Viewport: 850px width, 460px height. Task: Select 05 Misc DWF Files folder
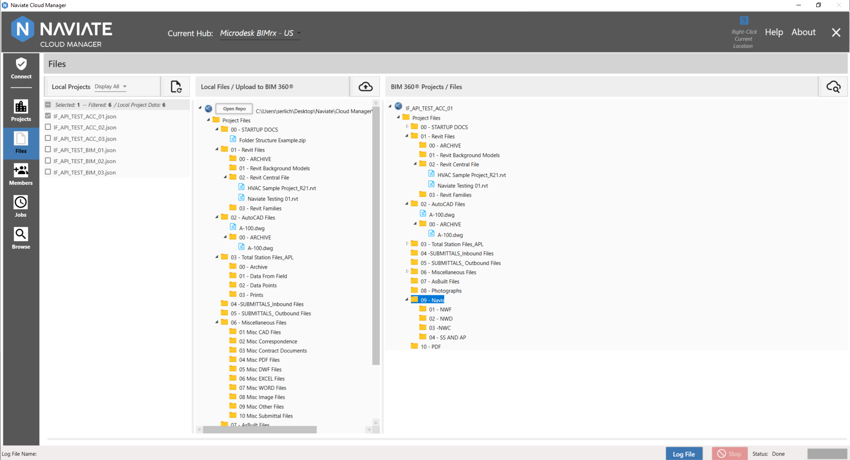pos(260,369)
